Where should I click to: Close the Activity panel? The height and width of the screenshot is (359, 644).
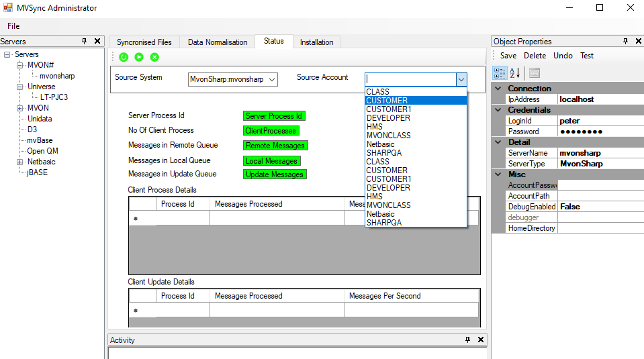[481, 340]
